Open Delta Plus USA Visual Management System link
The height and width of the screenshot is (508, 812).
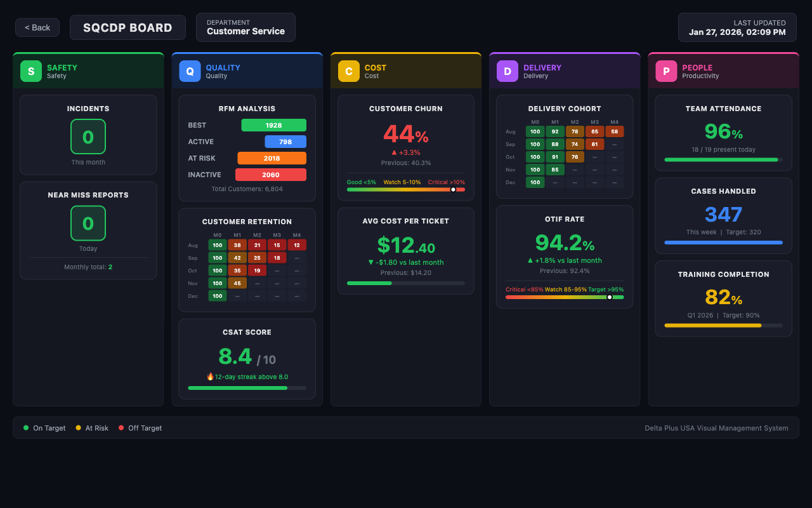[717, 428]
